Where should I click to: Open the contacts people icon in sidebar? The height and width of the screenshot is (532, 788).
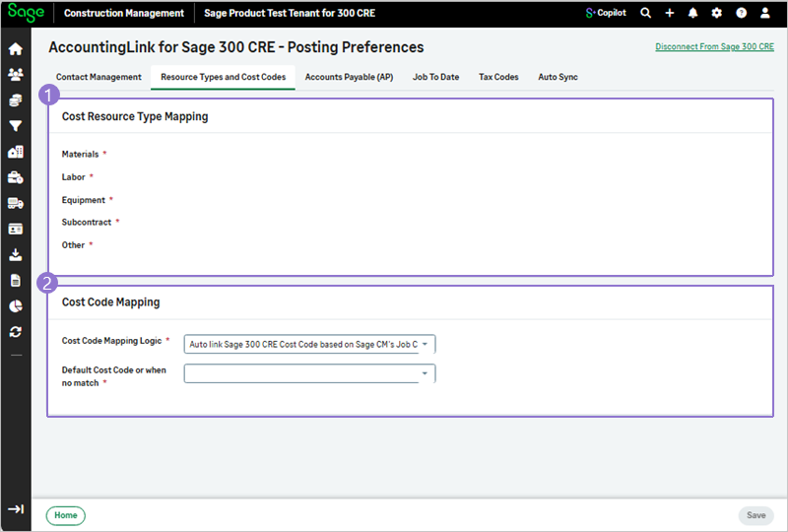(16, 75)
